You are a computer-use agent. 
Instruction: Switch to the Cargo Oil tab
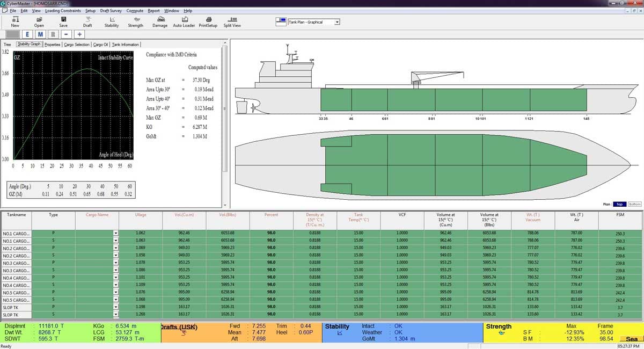[x=102, y=45]
